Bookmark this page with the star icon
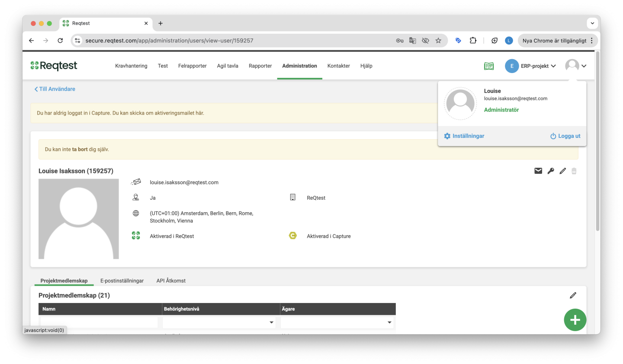Screen dimensions: 623x364 click(x=438, y=41)
